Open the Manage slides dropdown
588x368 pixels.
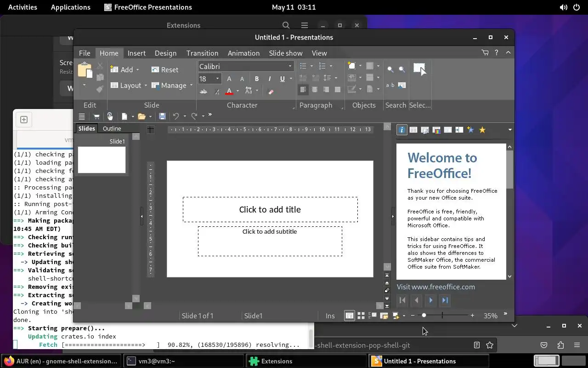pos(172,85)
